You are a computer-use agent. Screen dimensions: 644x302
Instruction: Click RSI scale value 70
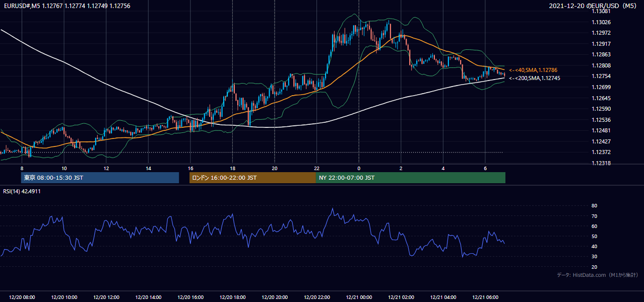click(595, 216)
